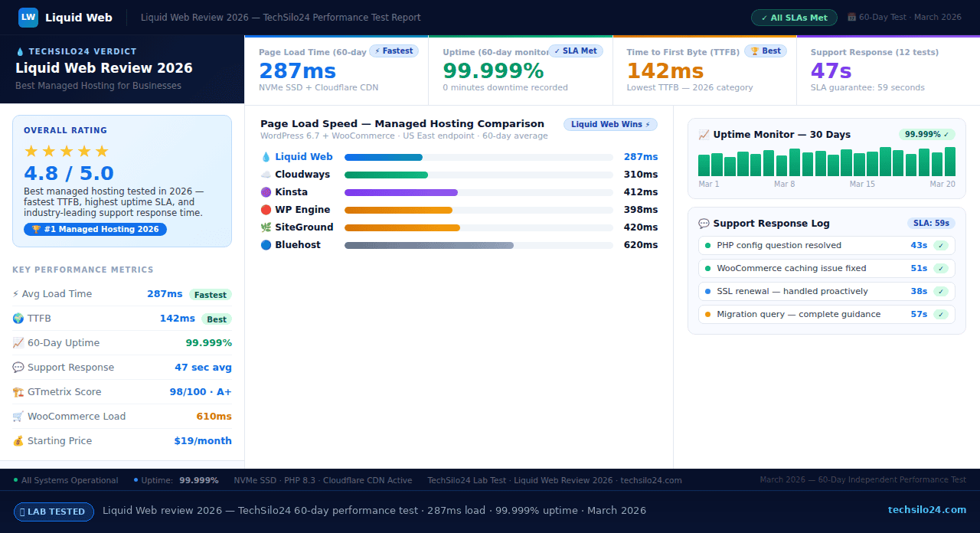Click the Support Response speech bubble icon
Image resolution: width=980 pixels, height=533 pixels.
pyautogui.click(x=18, y=368)
